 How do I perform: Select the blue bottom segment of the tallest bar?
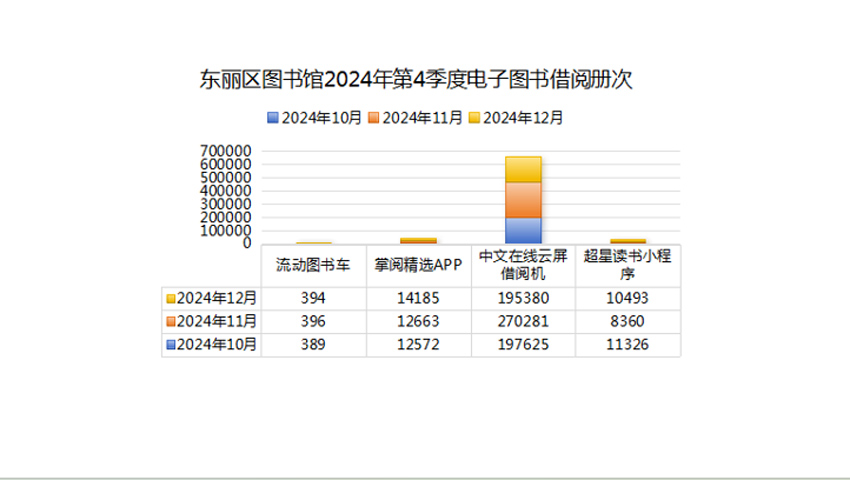523,230
